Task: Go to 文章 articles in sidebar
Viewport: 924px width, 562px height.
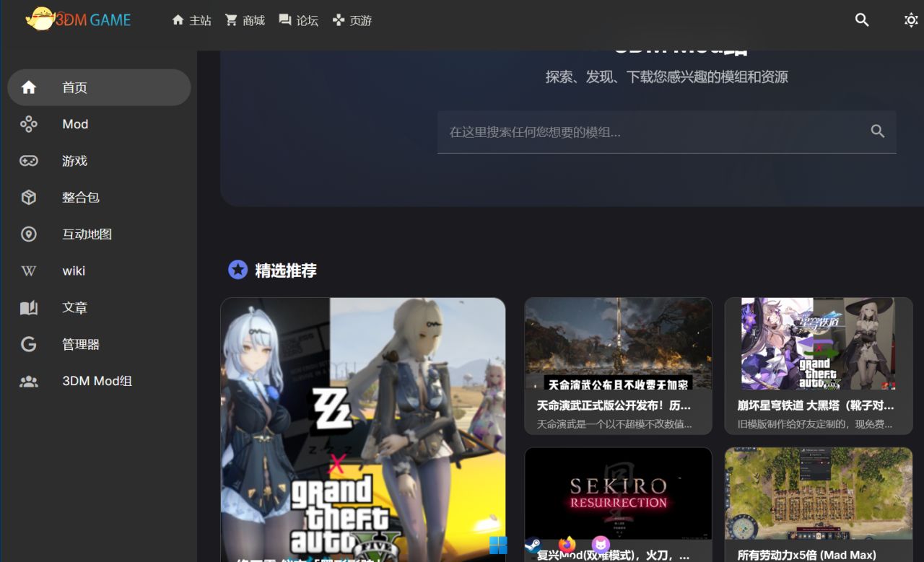Action: click(x=99, y=308)
